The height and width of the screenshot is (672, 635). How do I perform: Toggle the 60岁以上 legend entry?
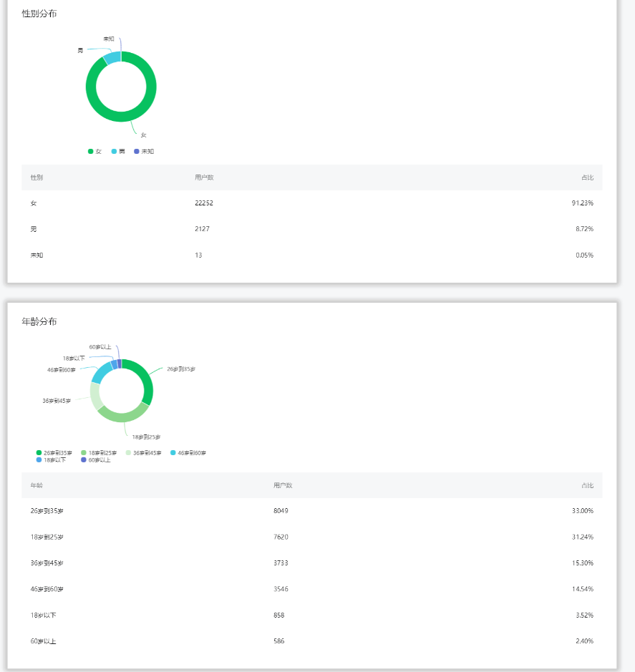tap(96, 460)
